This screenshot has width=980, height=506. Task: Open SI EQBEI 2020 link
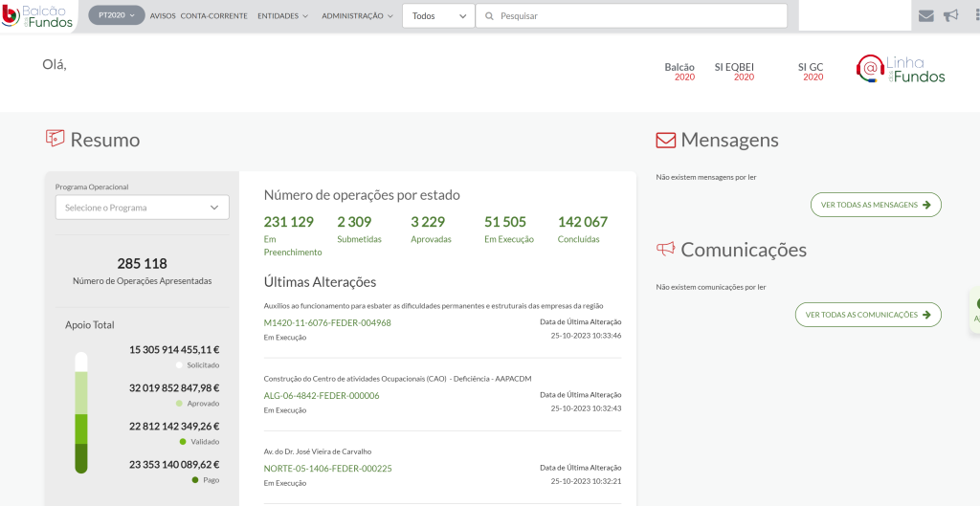734,72
